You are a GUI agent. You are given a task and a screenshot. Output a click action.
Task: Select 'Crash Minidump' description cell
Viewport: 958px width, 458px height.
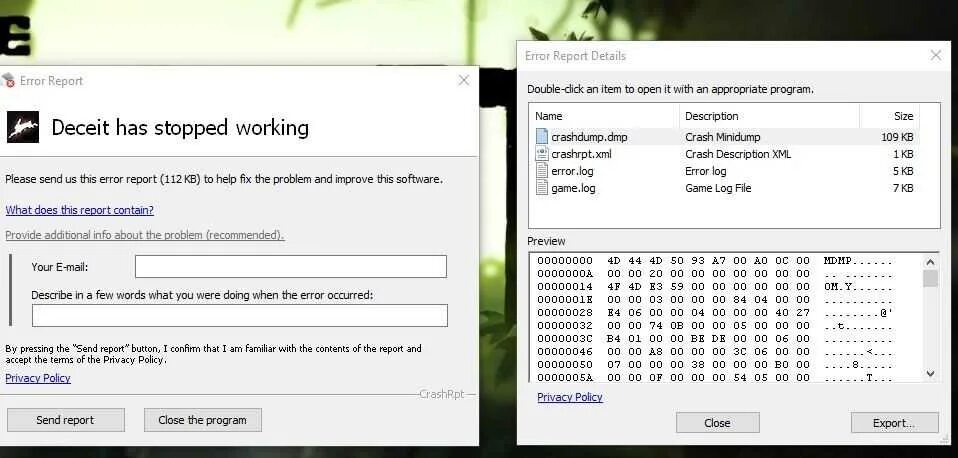coord(723,137)
